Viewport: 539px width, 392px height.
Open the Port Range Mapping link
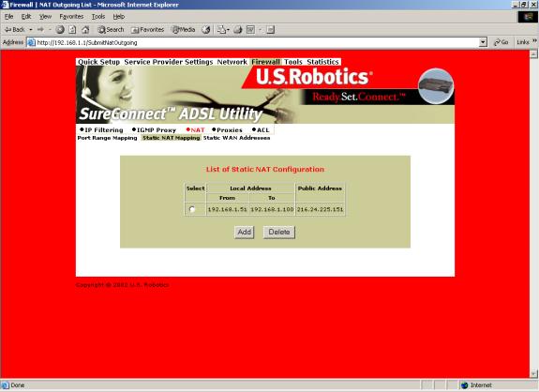107,138
